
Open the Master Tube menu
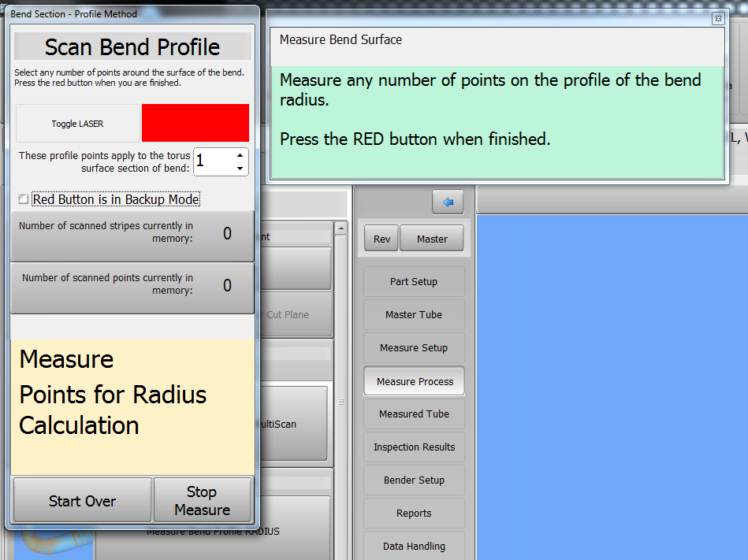[414, 315]
